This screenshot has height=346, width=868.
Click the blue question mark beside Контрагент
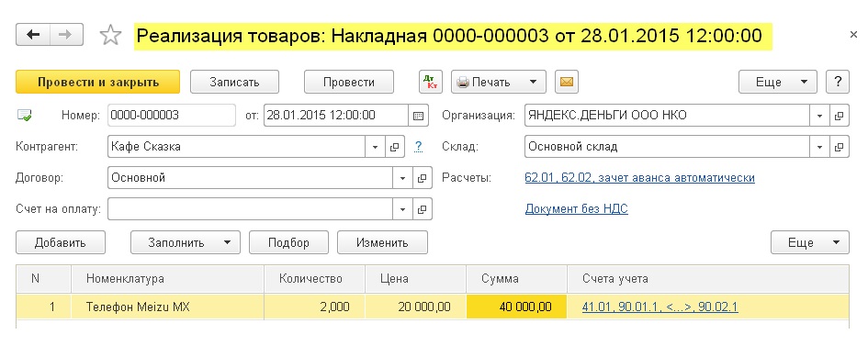pos(419,147)
